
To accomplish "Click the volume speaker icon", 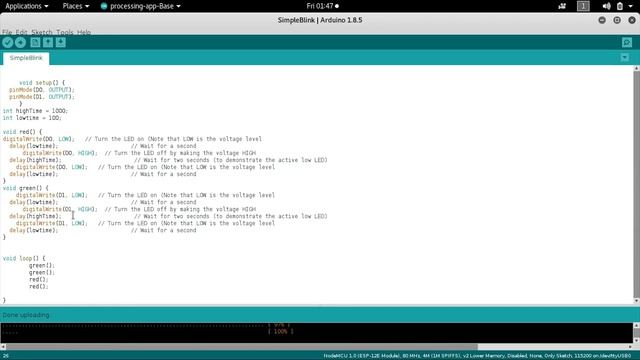I will coord(607,6).
